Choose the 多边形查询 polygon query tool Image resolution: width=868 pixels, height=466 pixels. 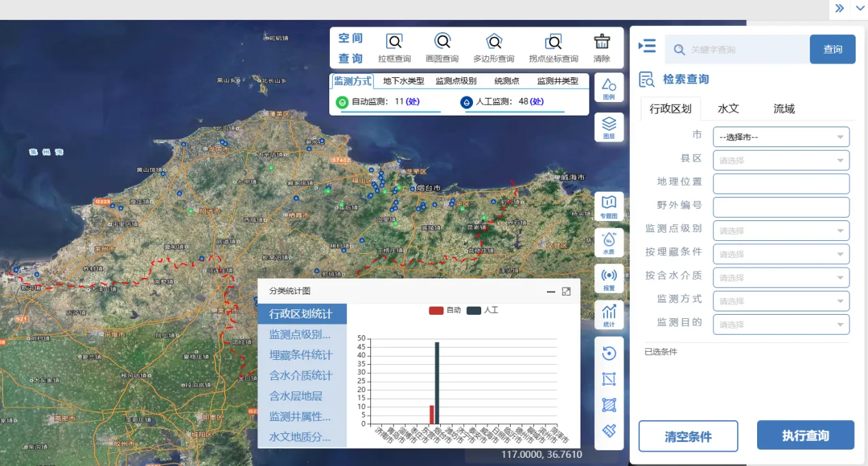click(494, 48)
